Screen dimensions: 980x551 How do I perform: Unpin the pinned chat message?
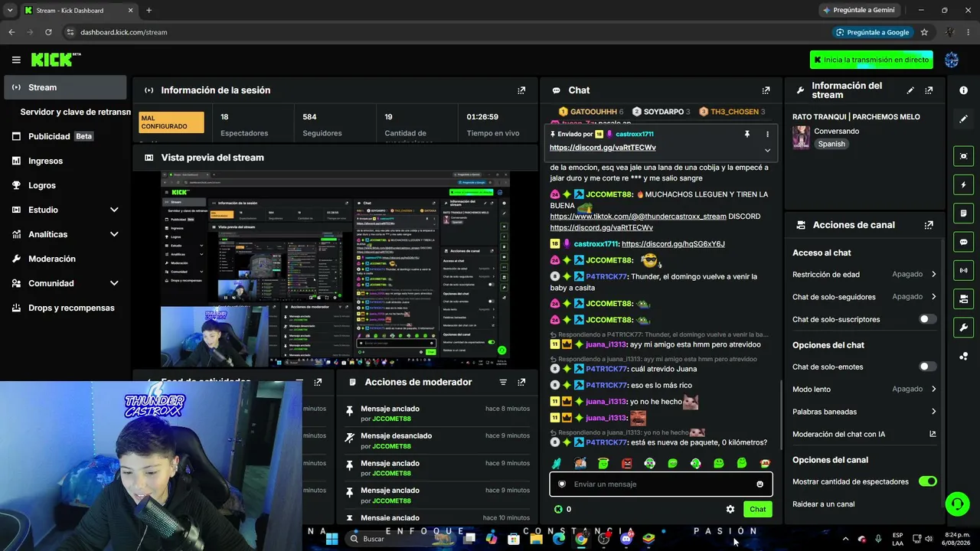pos(747,134)
